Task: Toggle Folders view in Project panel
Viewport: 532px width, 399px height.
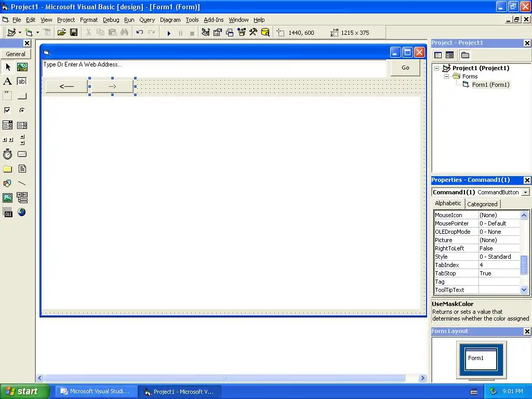Action: [465, 55]
